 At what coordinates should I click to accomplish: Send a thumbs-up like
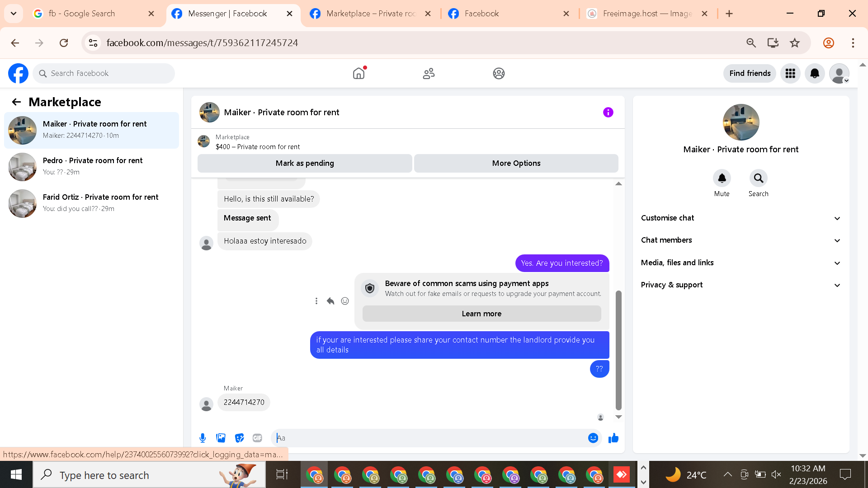613,438
